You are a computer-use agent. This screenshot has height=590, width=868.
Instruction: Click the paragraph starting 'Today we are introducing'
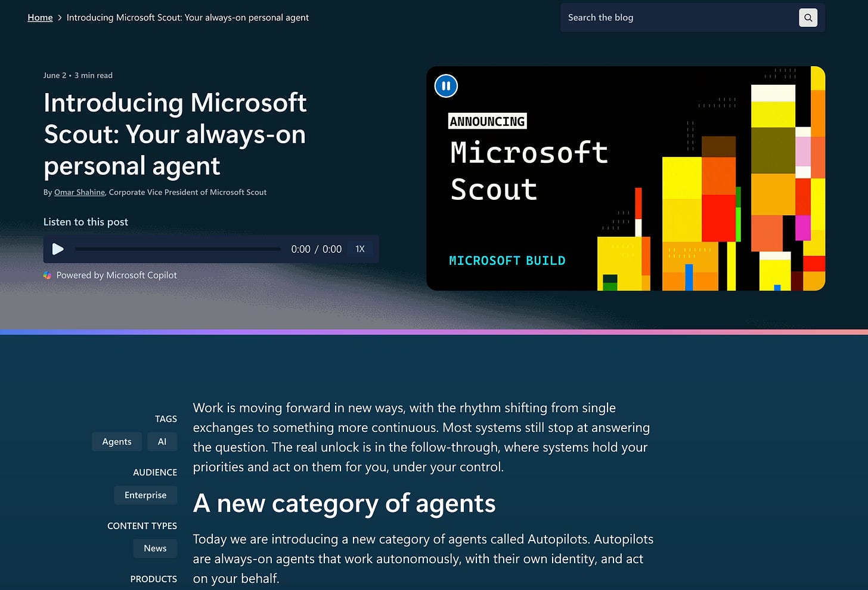tap(423, 558)
